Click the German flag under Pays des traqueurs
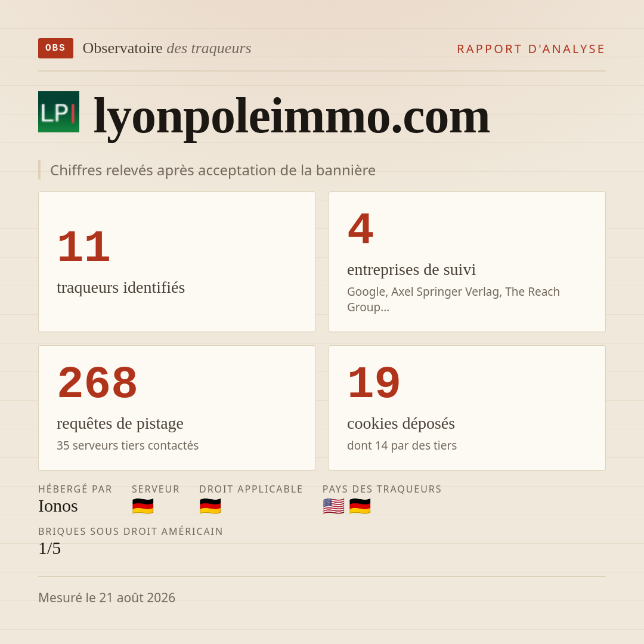 pyautogui.click(x=360, y=506)
